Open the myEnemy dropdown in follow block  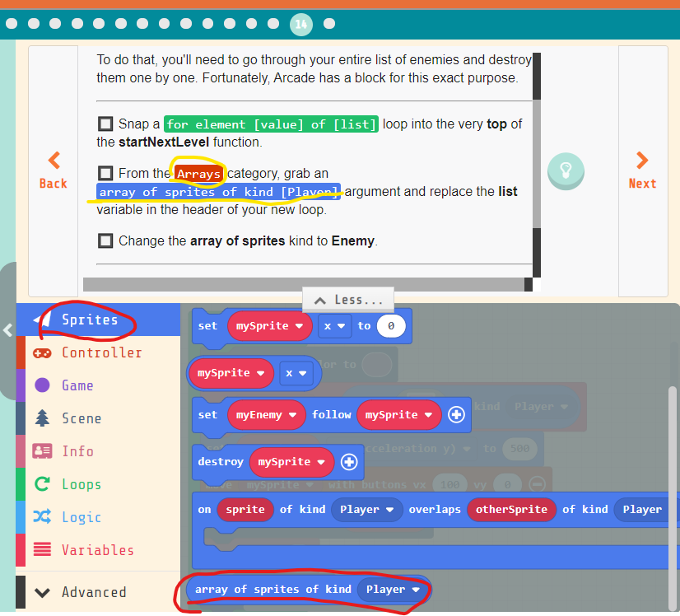(266, 415)
